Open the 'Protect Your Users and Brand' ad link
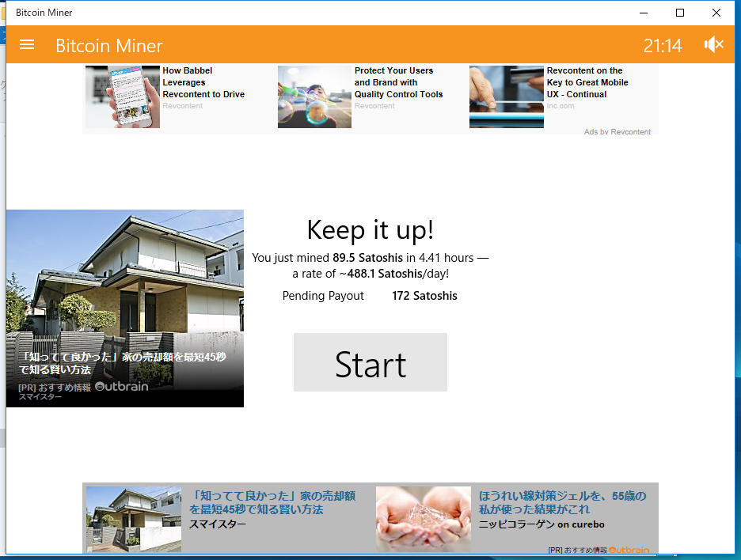This screenshot has width=741, height=560. point(398,82)
